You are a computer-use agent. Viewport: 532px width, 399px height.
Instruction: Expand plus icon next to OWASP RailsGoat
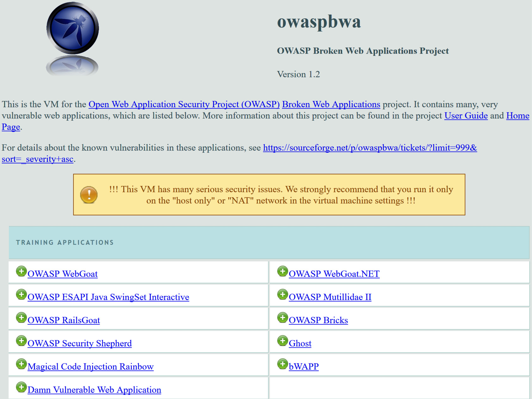pyautogui.click(x=21, y=318)
